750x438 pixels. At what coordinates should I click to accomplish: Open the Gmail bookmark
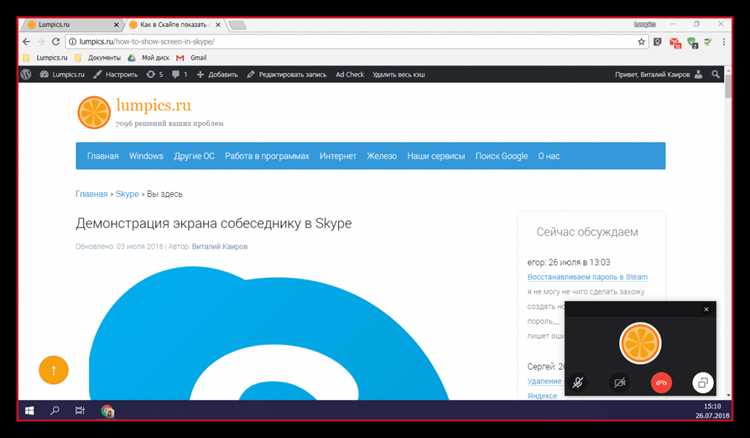pos(192,57)
